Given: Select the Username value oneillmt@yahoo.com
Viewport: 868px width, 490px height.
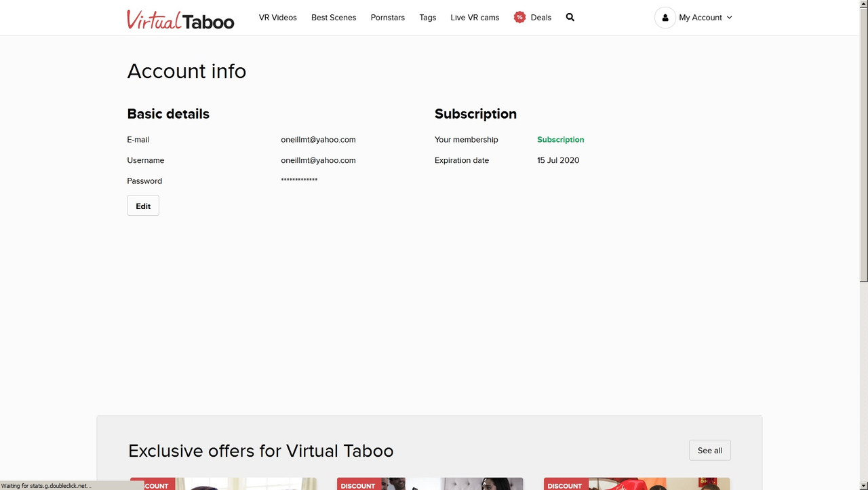Looking at the screenshot, I should [x=318, y=160].
